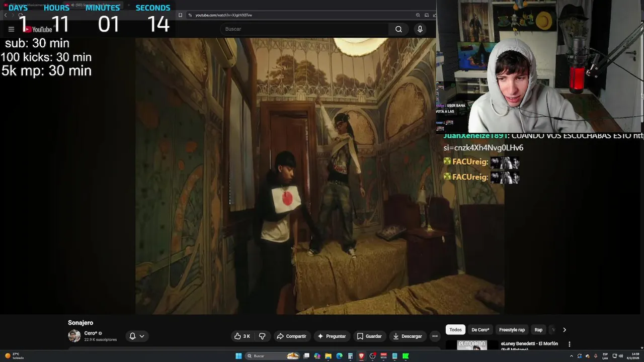Image resolution: width=644 pixels, height=362 pixels.
Task: Click the YouTube search magnifier button
Action: coord(398,29)
